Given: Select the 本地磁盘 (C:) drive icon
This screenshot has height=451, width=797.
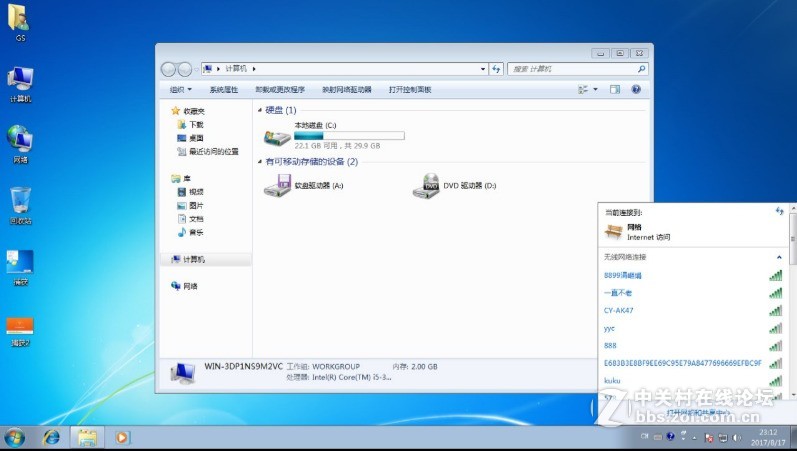Looking at the screenshot, I should pyautogui.click(x=277, y=136).
